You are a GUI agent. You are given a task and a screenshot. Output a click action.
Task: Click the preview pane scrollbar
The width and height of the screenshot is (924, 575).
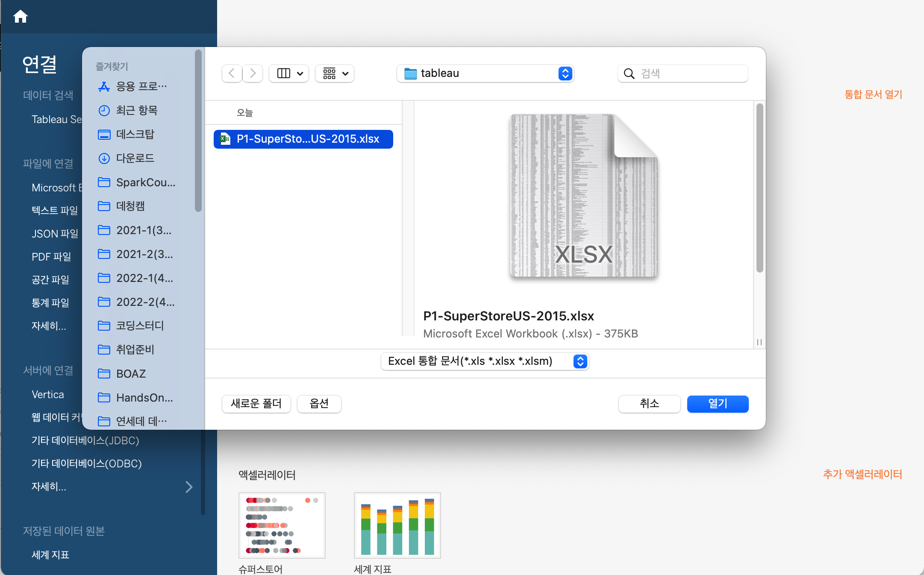pos(759,188)
